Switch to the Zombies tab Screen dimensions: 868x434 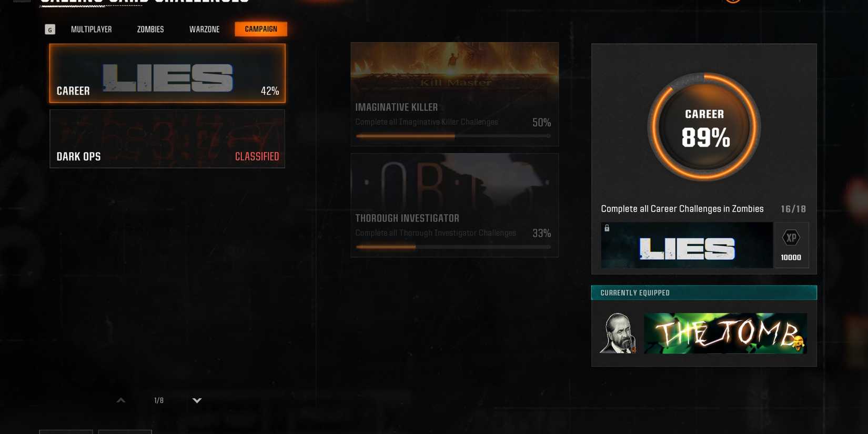[150, 29]
